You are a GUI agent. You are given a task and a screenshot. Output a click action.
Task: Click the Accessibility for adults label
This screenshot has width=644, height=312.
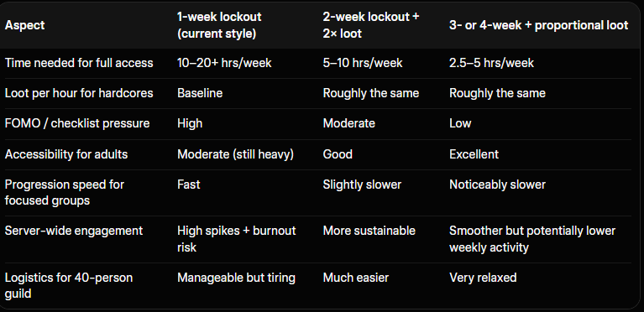[x=66, y=154]
